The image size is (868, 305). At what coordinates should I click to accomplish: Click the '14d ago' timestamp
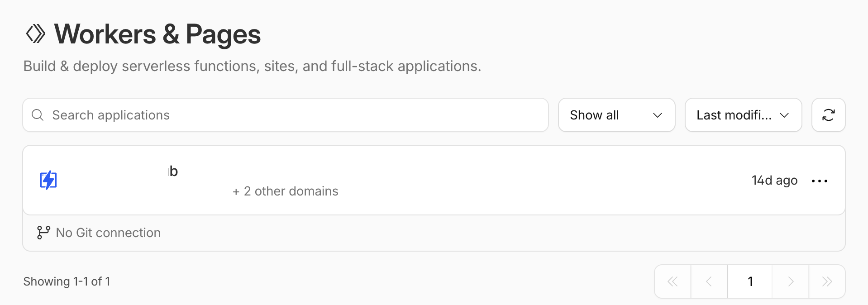pos(774,181)
